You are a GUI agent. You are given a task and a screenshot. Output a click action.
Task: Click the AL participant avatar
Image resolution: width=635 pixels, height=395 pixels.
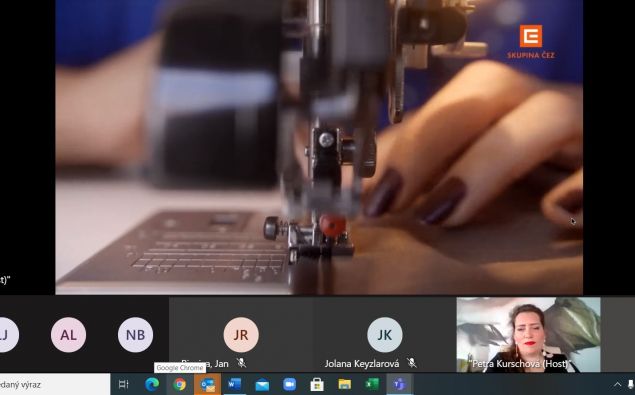tap(68, 335)
